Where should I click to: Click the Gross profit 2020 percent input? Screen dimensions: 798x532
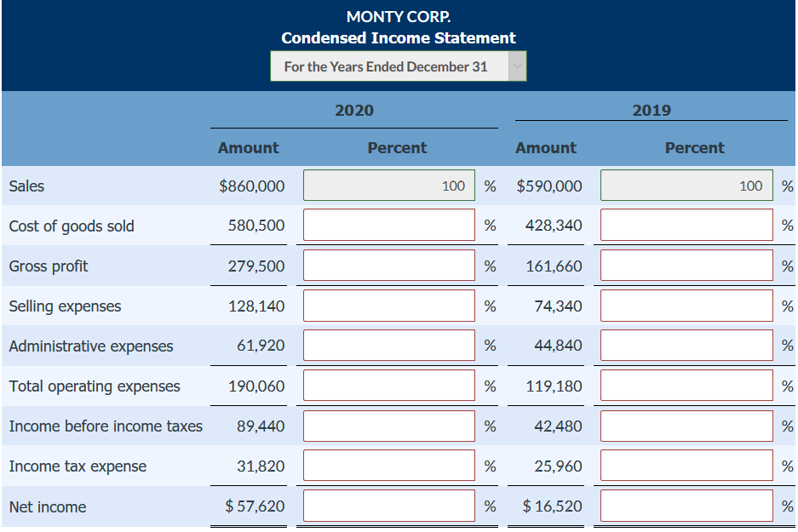(x=388, y=265)
